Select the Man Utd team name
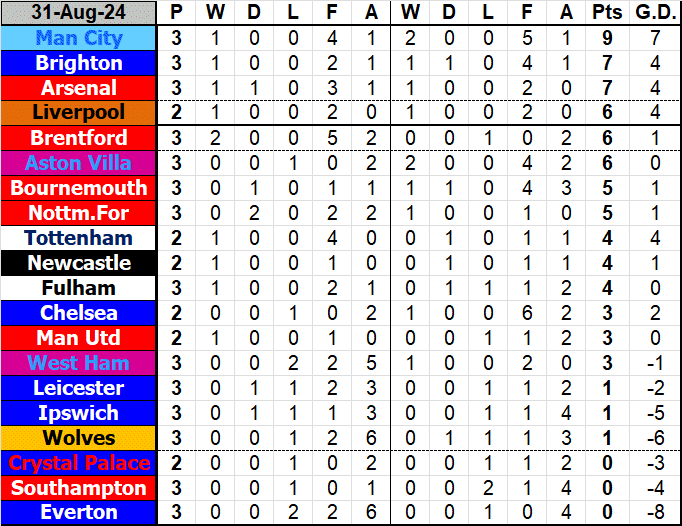 coord(79,338)
